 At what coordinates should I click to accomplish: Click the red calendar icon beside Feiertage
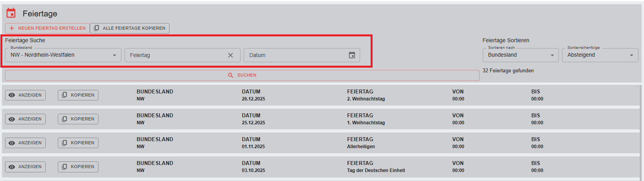(x=11, y=13)
